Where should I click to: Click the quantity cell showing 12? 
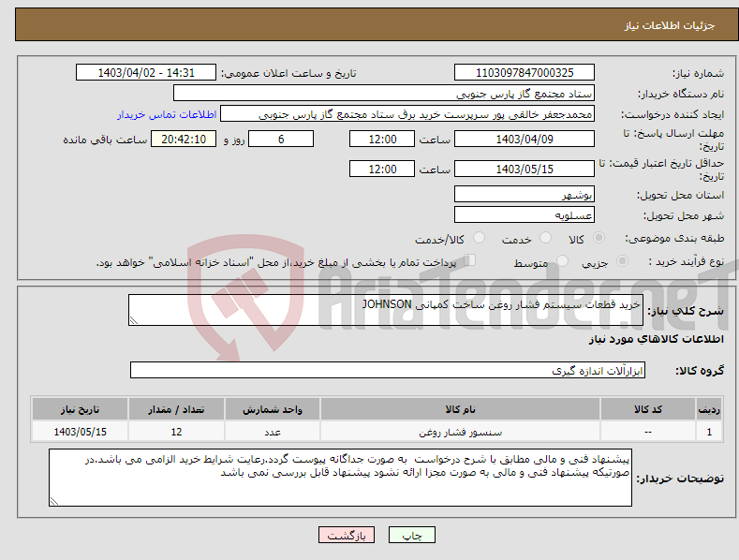(176, 432)
